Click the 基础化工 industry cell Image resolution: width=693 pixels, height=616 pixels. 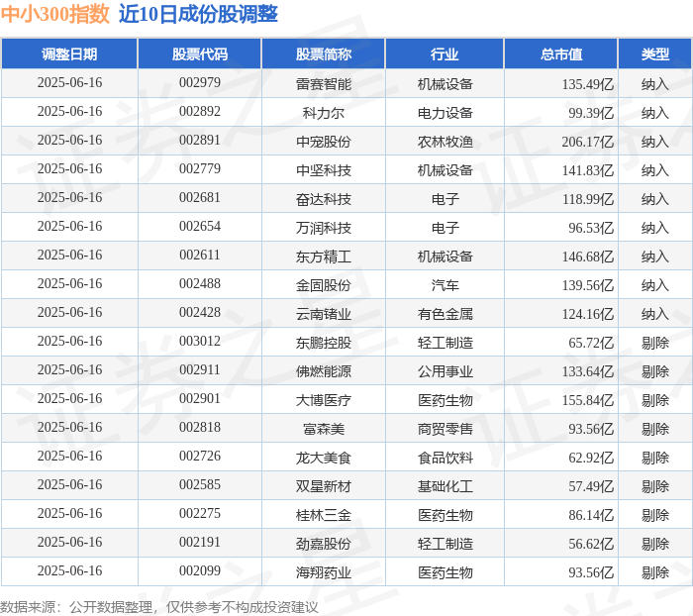(x=445, y=486)
